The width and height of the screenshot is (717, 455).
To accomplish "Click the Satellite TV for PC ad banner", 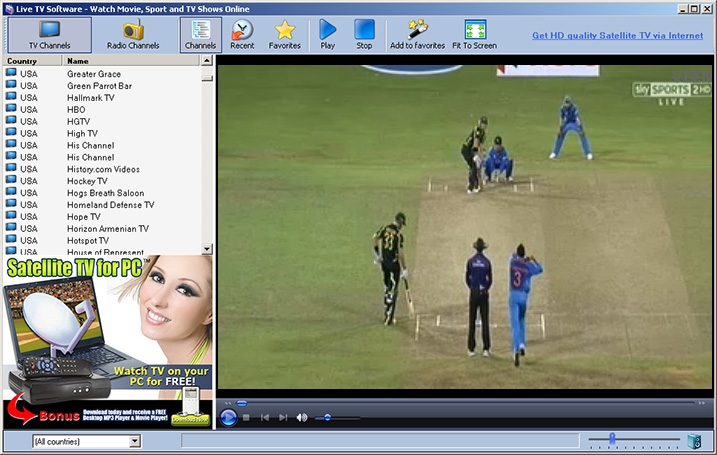I will point(107,340).
